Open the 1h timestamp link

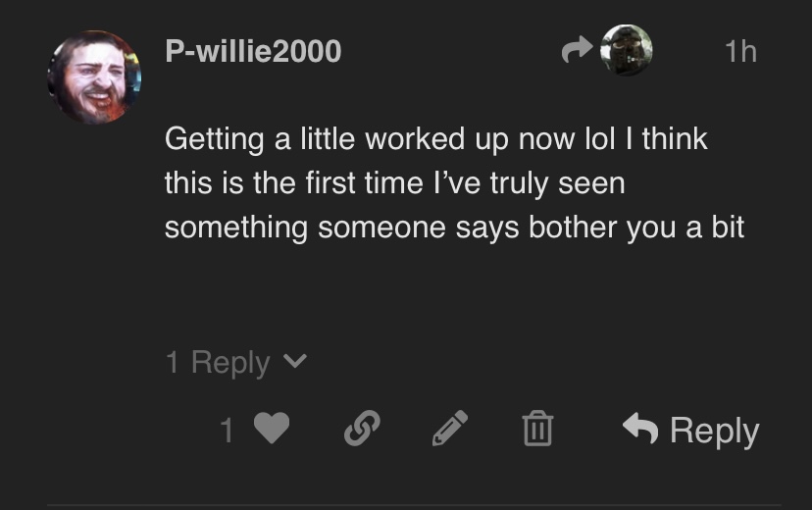point(740,51)
